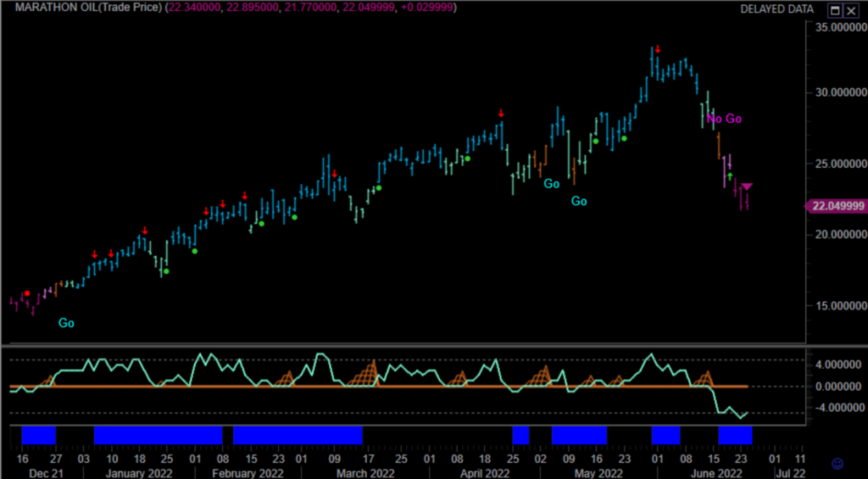Click the red arrow above the June peak
868x479 pixels.
tap(657, 48)
